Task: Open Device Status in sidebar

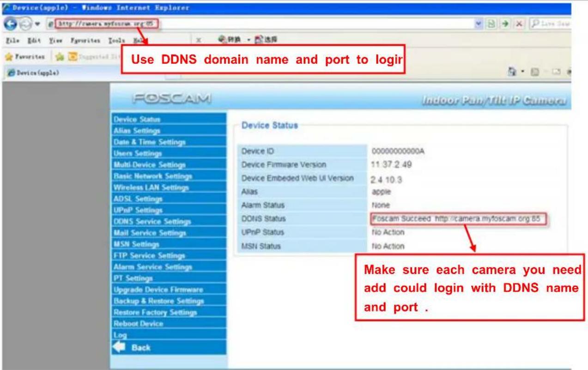Action: tap(169, 119)
